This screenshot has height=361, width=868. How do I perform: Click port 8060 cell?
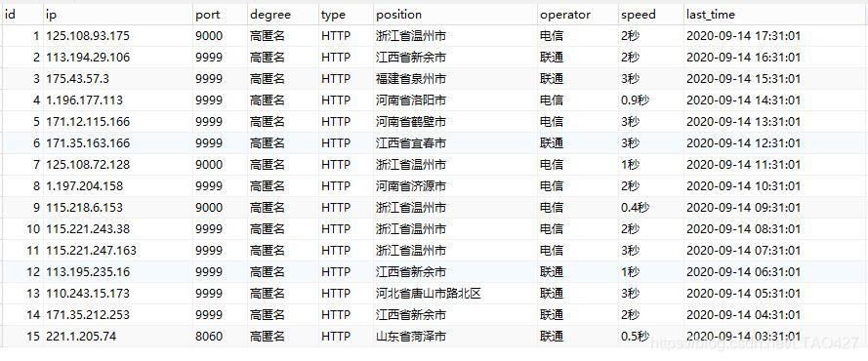tap(209, 337)
